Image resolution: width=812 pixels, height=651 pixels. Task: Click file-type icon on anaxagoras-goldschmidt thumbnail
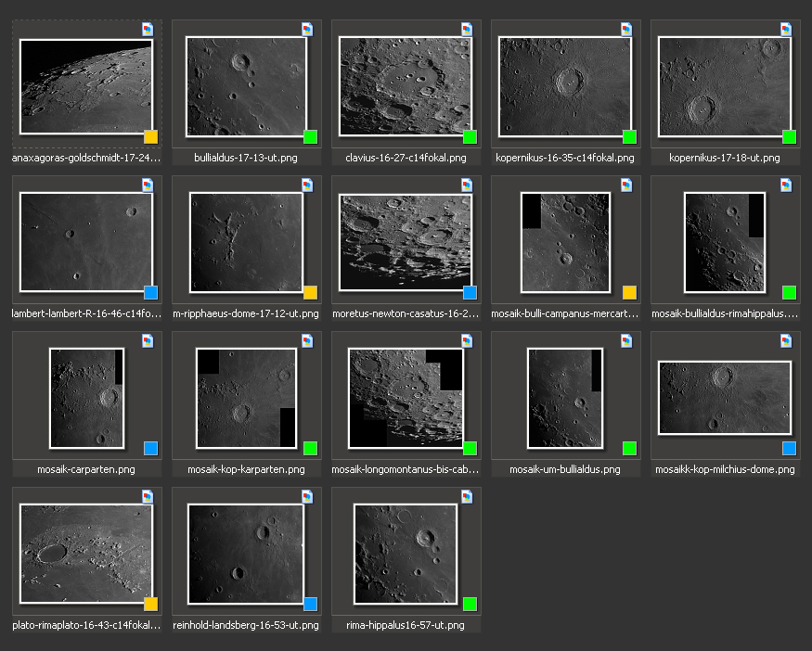[x=148, y=30]
